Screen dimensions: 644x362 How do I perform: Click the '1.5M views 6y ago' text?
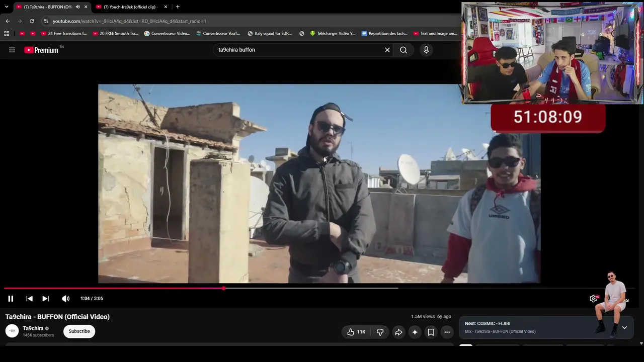(x=431, y=317)
